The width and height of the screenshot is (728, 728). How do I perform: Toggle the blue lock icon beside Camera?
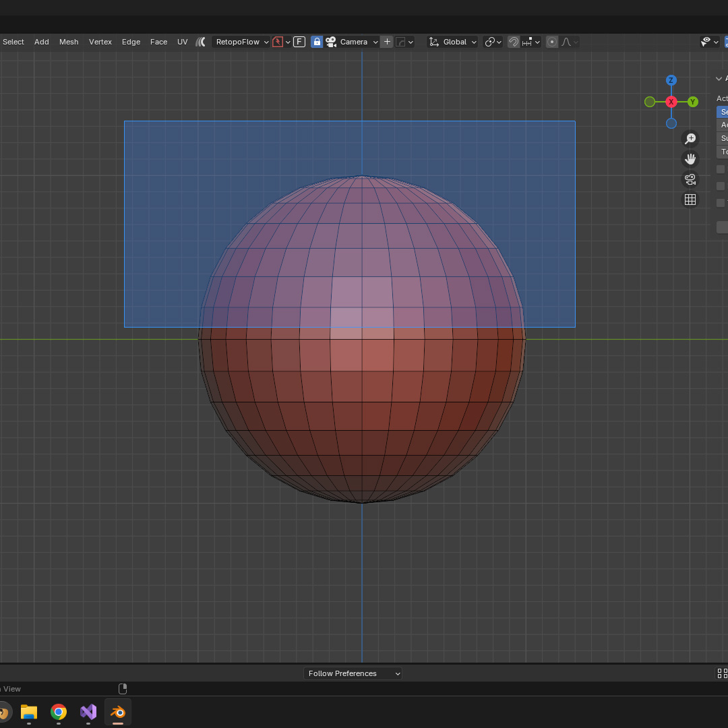click(317, 42)
